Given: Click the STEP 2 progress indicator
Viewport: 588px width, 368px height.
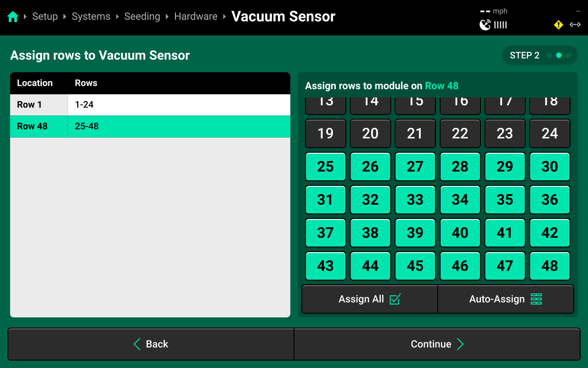Looking at the screenshot, I should (x=540, y=55).
